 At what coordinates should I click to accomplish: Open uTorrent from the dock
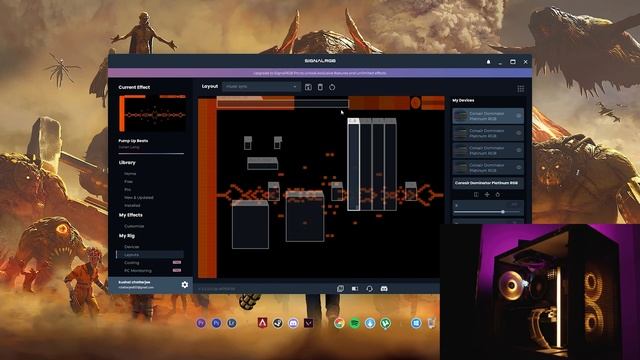tap(385, 323)
